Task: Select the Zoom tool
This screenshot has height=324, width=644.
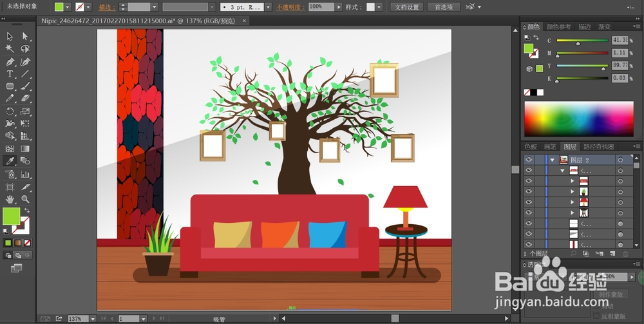Action: [x=25, y=200]
